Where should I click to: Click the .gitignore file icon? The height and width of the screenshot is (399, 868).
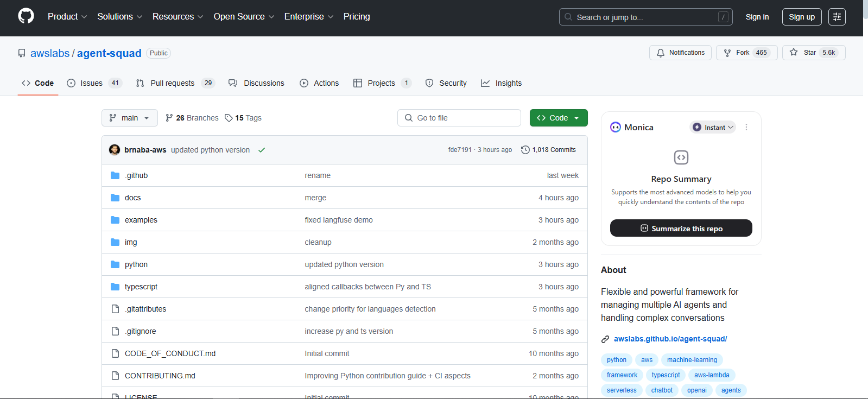pos(115,331)
